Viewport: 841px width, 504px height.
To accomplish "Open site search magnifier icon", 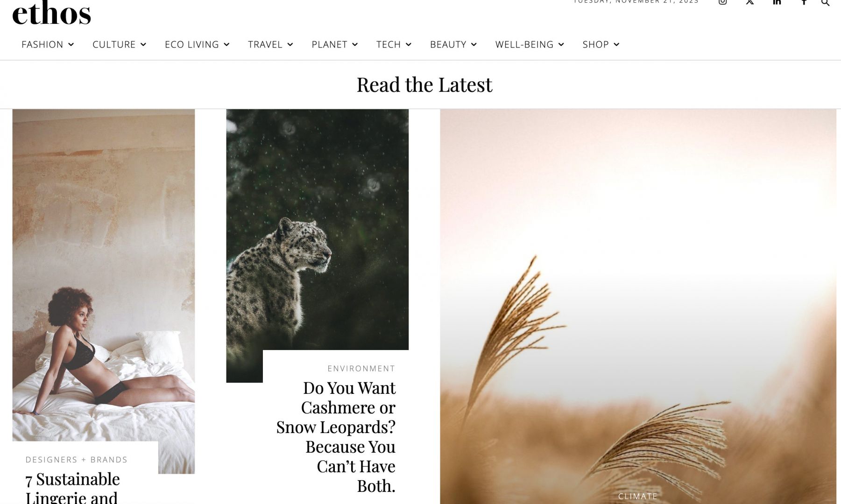I will [825, 2].
